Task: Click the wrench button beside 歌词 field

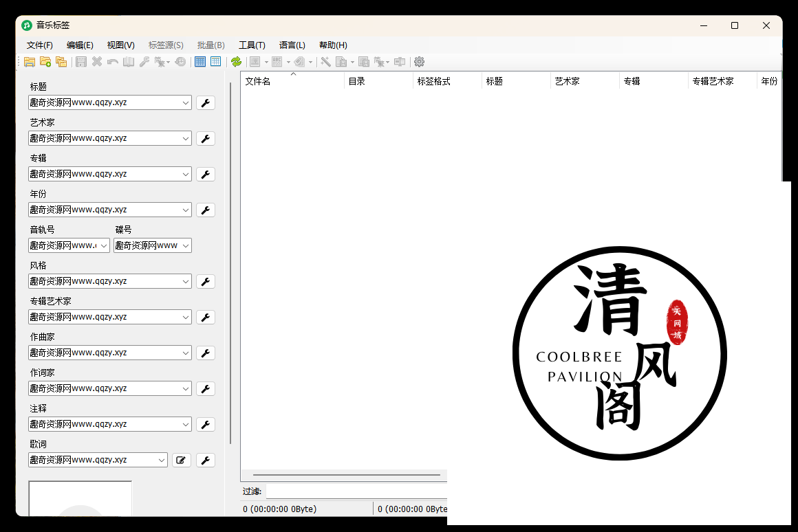Action: click(206, 461)
